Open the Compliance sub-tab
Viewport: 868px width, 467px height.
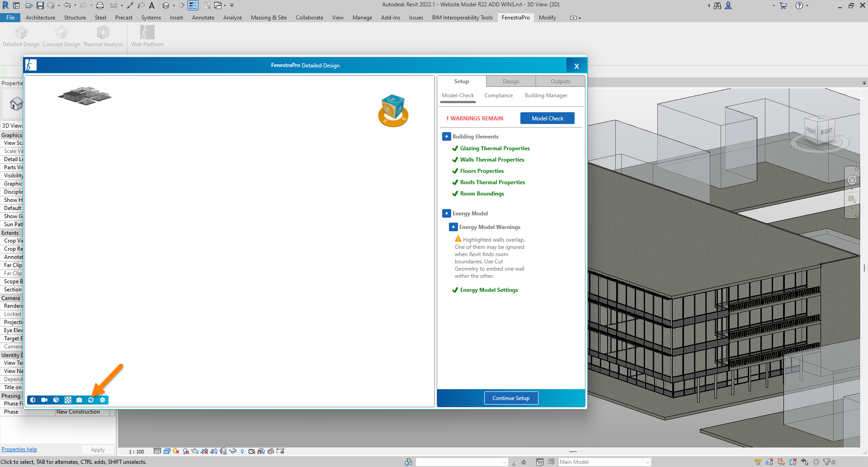click(499, 95)
